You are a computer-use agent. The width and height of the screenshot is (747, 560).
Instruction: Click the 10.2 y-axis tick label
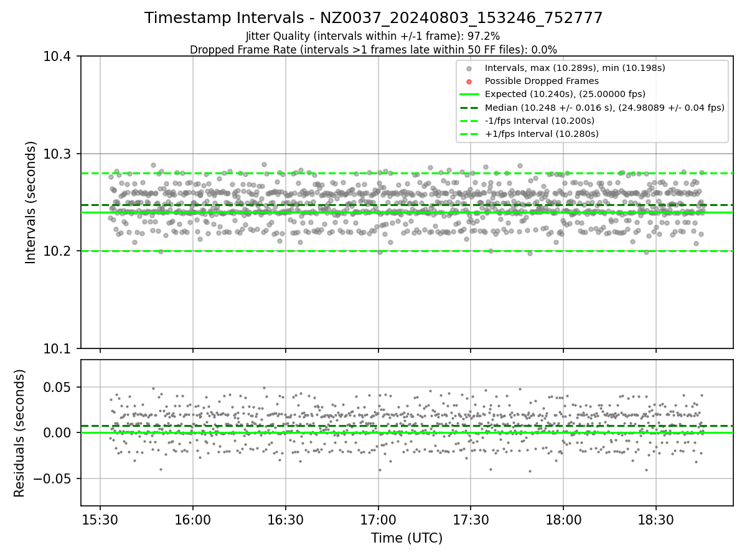coord(59,251)
